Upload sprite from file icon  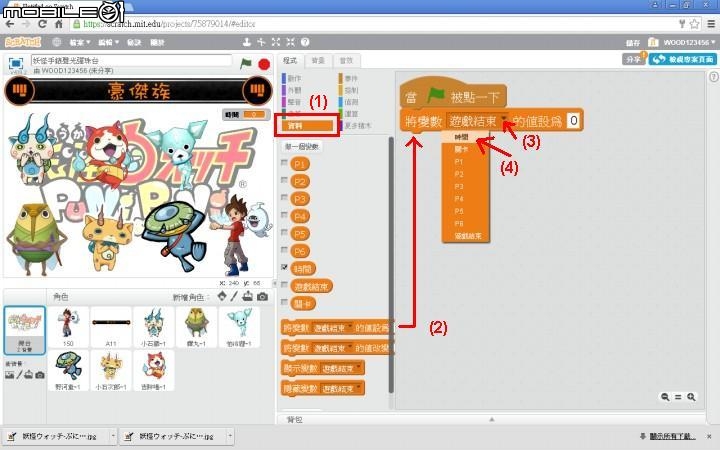248,296
